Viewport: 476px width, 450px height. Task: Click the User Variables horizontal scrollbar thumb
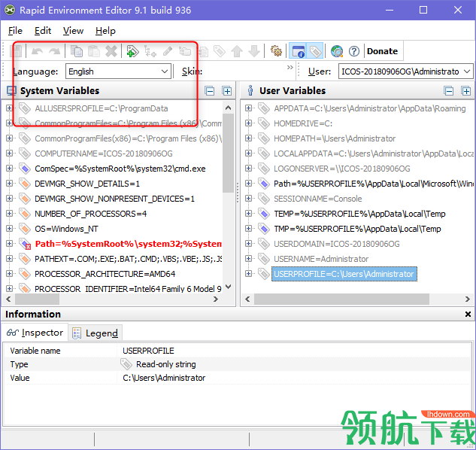pyautogui.click(x=342, y=299)
